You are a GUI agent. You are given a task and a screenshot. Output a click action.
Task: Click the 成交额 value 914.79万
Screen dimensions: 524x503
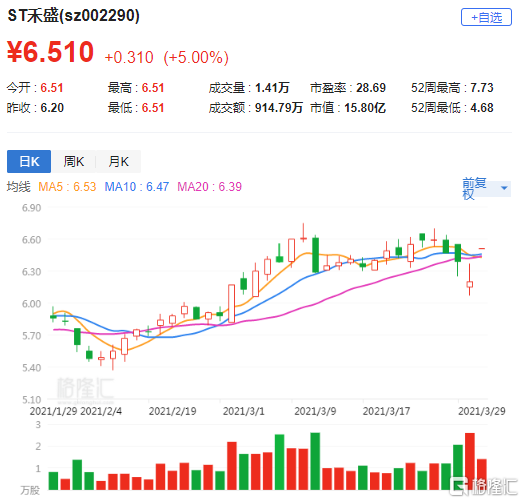279,108
